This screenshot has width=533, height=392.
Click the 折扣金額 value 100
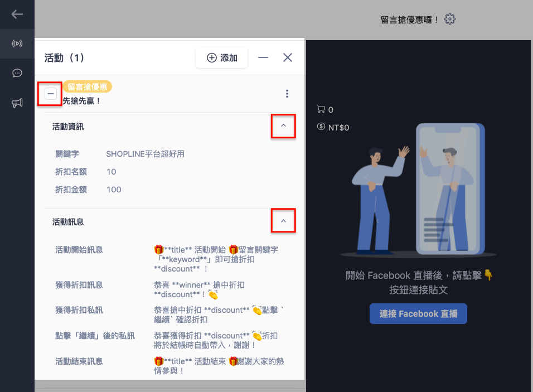(x=114, y=190)
